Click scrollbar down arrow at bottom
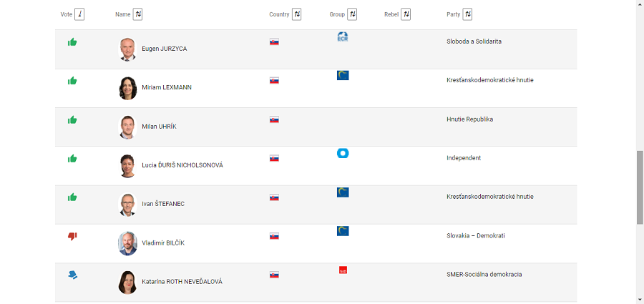 click(640, 300)
